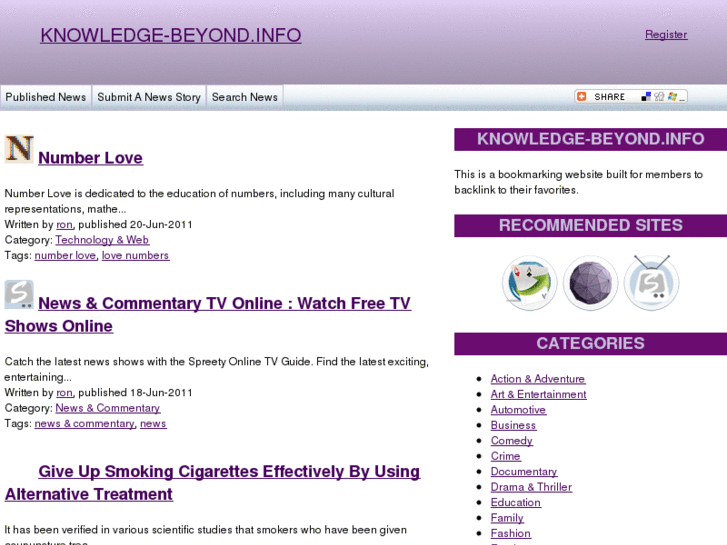
Task: Click the 'love numbers' tag
Action: [135, 256]
